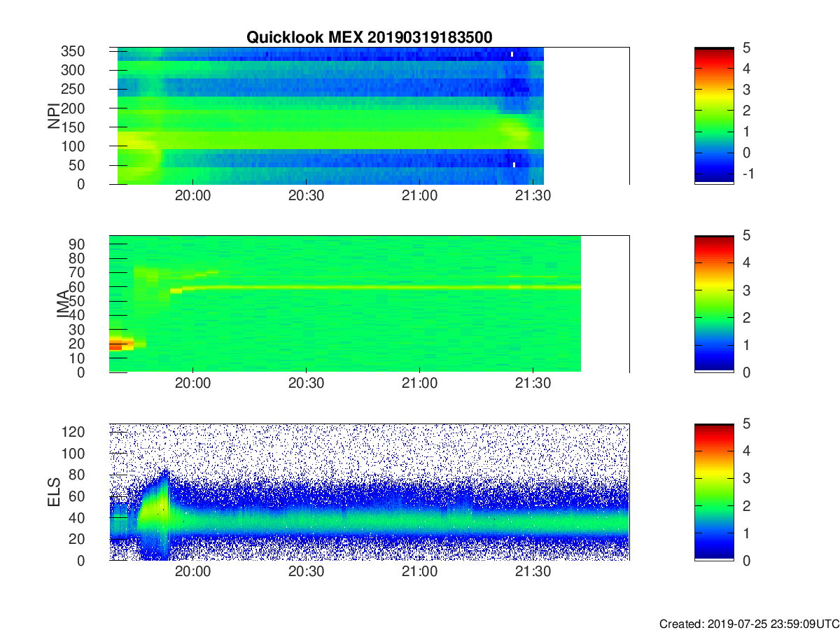
Task: Click the 3 label on the IMA colorbar
Action: coord(746,290)
